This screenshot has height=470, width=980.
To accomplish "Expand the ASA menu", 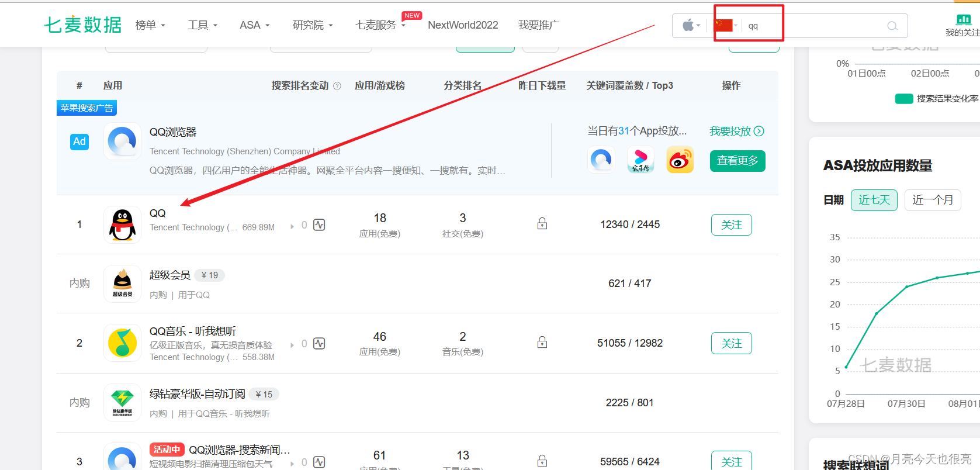I will coord(255,25).
